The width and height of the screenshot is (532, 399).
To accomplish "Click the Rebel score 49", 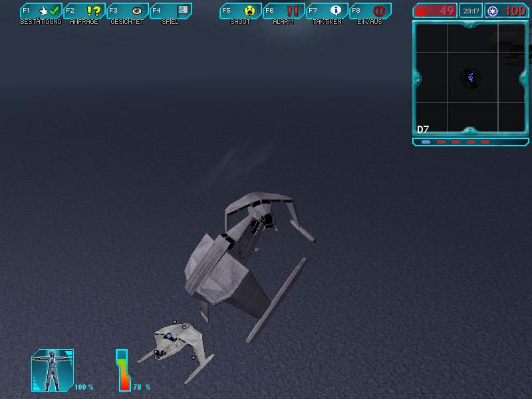I will [x=447, y=11].
